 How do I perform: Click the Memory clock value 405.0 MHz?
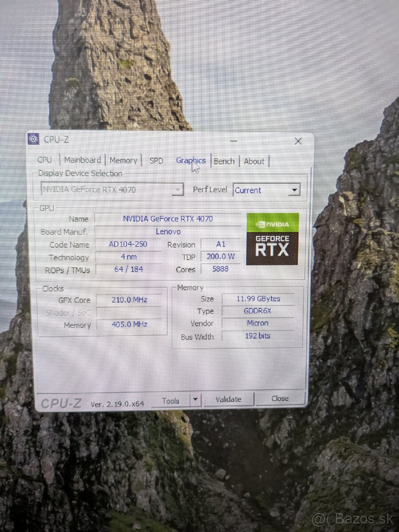tap(129, 325)
